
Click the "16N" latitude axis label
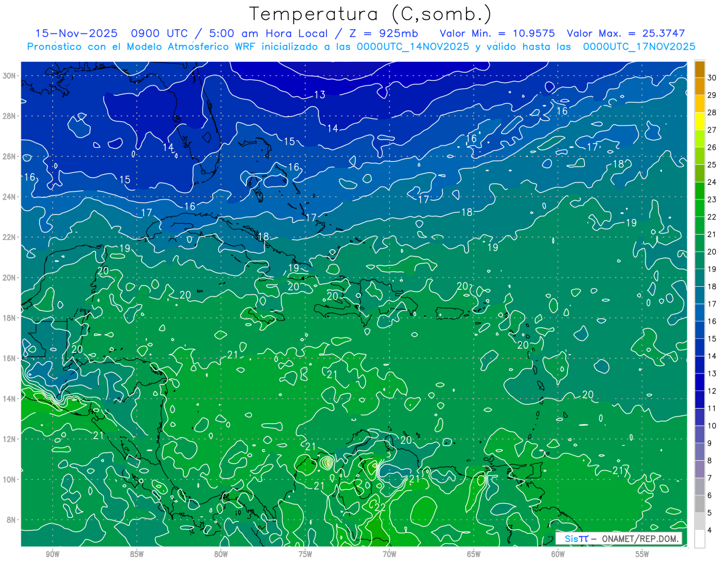(9, 358)
